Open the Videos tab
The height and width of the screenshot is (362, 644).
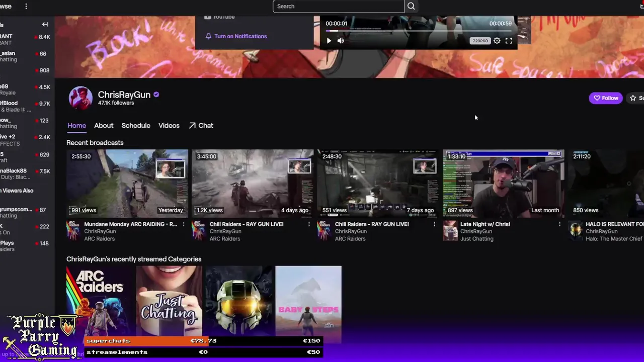pos(169,126)
